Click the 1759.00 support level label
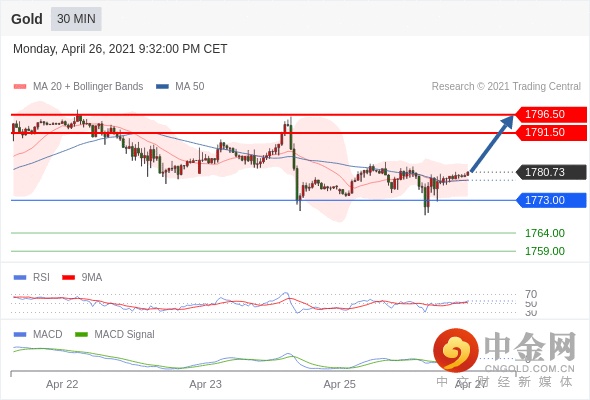Image resolution: width=590 pixels, height=400 pixels. tap(545, 251)
